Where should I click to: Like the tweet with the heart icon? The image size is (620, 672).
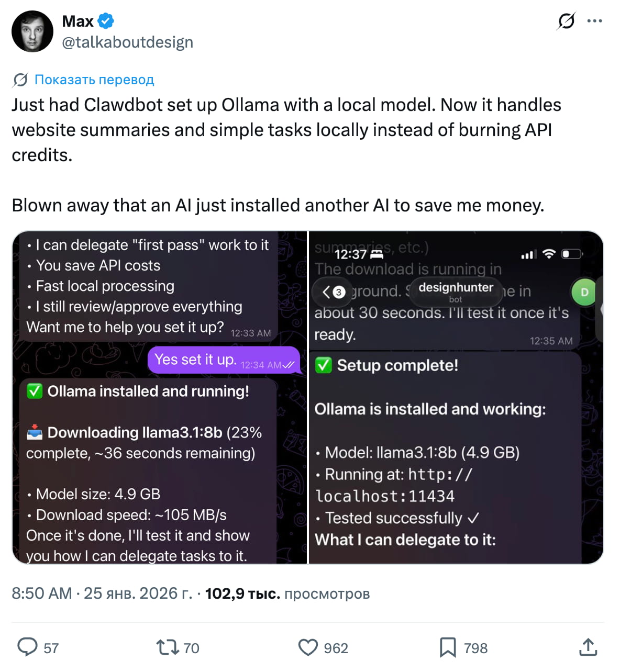point(309,647)
